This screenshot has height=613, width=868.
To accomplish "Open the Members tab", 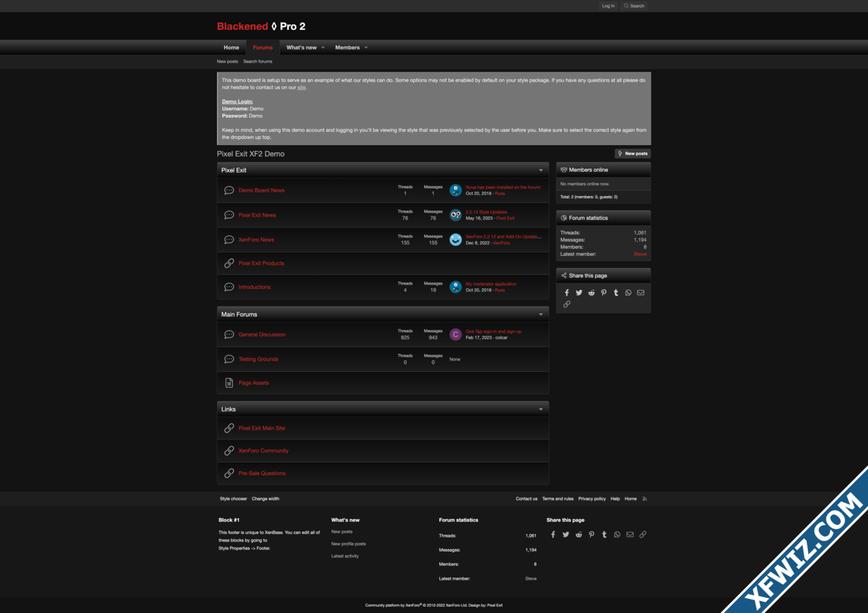I will click(347, 48).
